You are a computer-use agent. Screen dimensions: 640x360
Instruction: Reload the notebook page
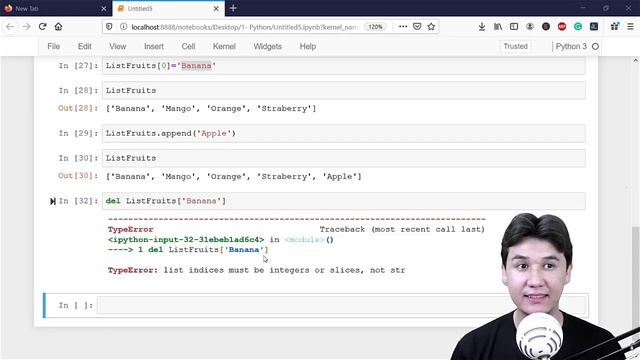(x=42, y=27)
